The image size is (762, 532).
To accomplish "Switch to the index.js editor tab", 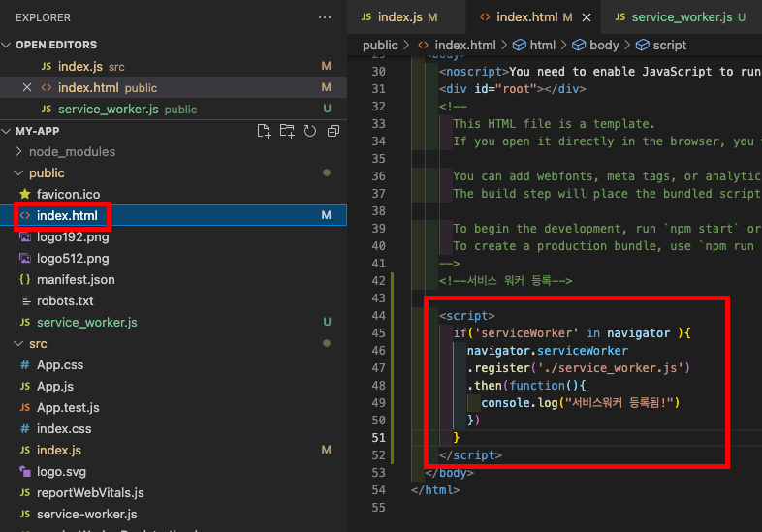I will (406, 17).
